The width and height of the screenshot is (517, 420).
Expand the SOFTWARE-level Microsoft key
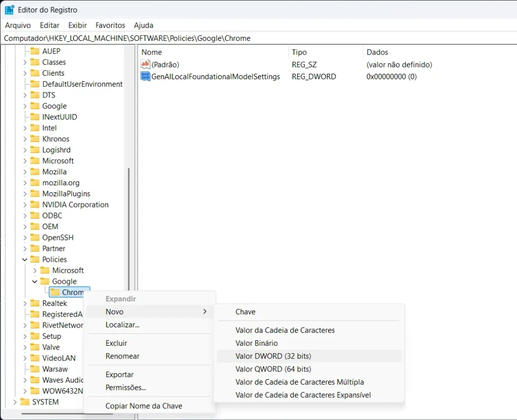[25, 161]
